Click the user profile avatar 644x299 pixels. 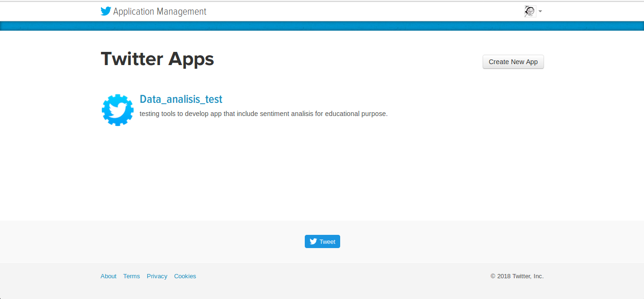[530, 11]
